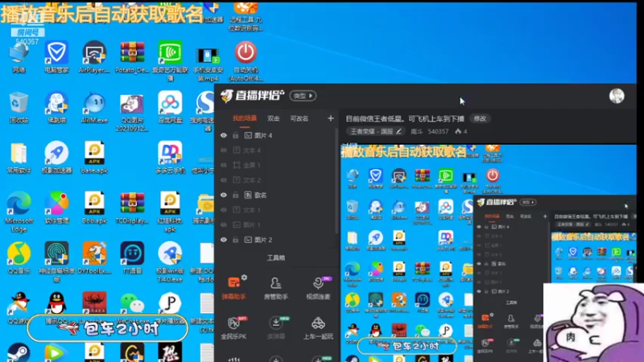This screenshot has height=362, width=644.
Task: Launch Steam from the desktop
Action: click(x=19, y=352)
